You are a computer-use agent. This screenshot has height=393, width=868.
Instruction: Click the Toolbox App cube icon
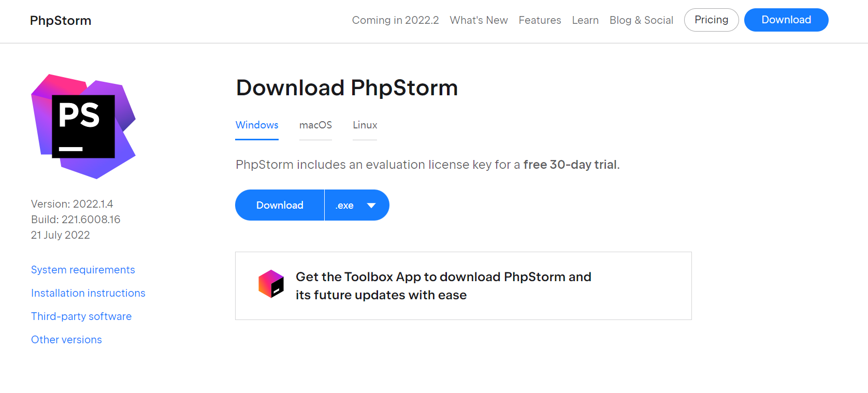tap(271, 284)
